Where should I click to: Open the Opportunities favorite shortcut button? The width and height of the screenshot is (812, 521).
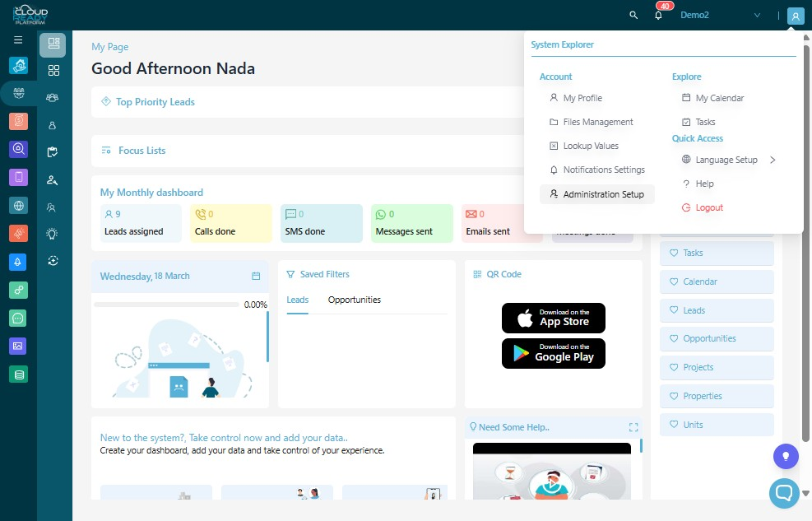click(717, 339)
